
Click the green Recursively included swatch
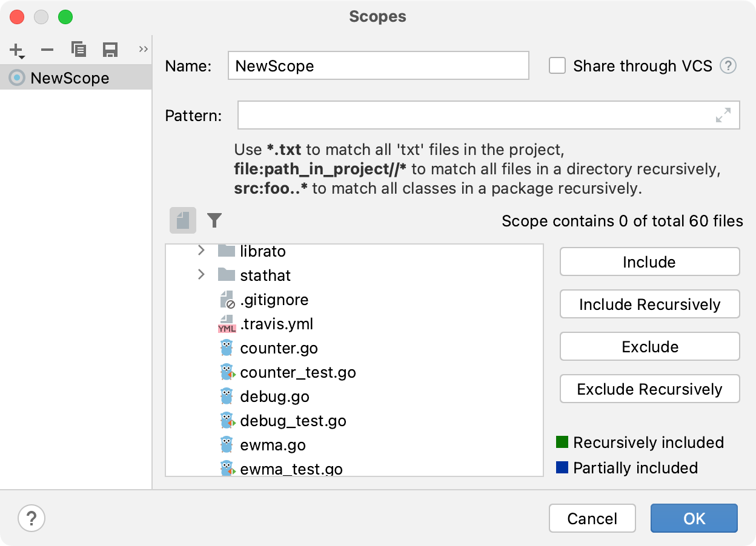pyautogui.click(x=562, y=442)
